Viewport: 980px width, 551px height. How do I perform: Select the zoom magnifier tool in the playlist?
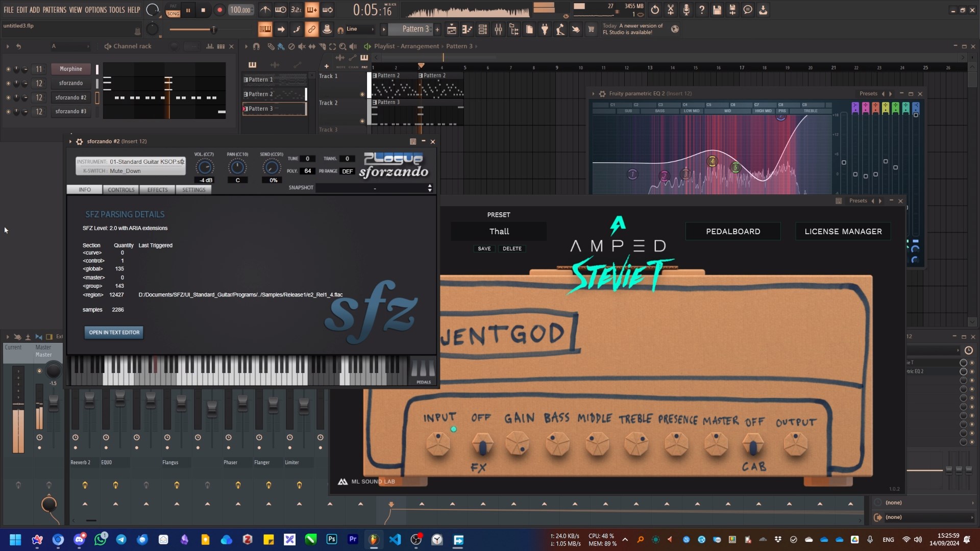342,46
